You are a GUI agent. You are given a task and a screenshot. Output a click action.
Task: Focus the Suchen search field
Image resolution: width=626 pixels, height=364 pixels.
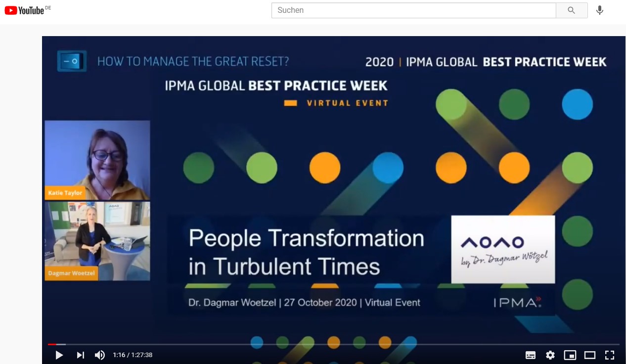(413, 10)
